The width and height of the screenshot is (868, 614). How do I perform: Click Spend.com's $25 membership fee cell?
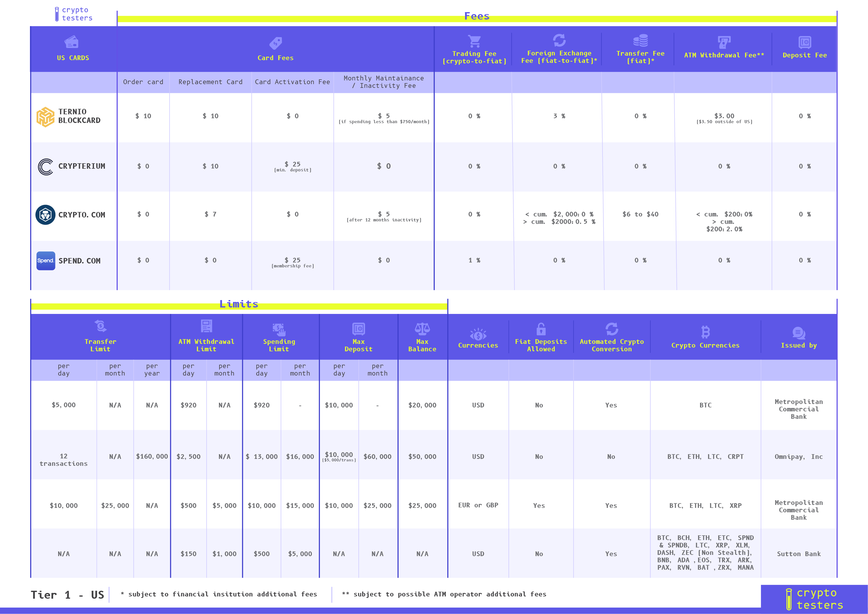coord(293,262)
